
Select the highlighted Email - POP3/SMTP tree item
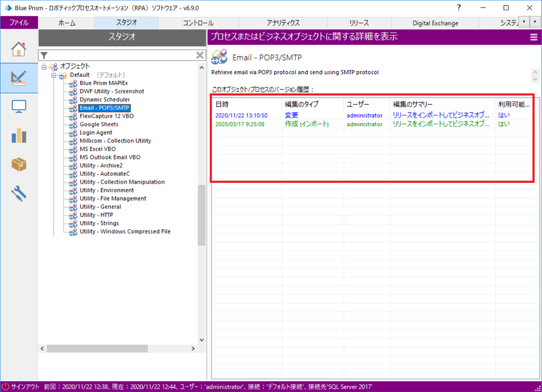pyautogui.click(x=104, y=108)
